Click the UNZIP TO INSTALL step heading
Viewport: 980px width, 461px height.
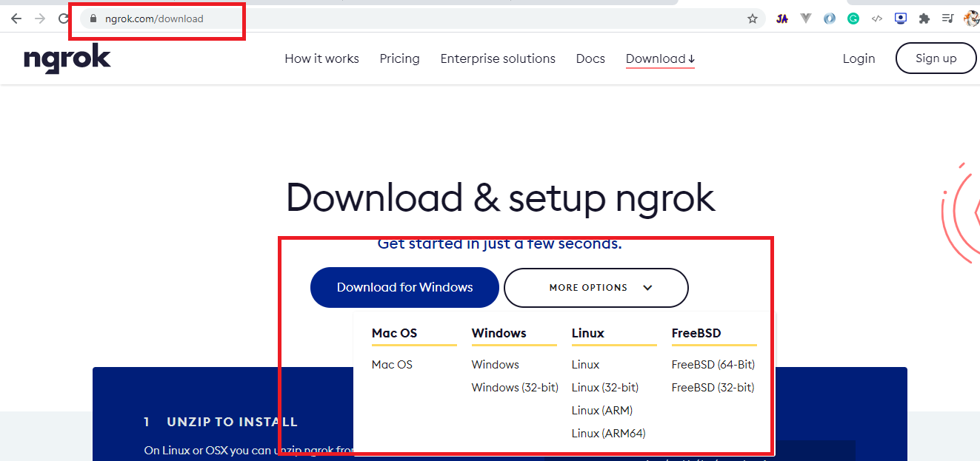pyautogui.click(x=232, y=422)
